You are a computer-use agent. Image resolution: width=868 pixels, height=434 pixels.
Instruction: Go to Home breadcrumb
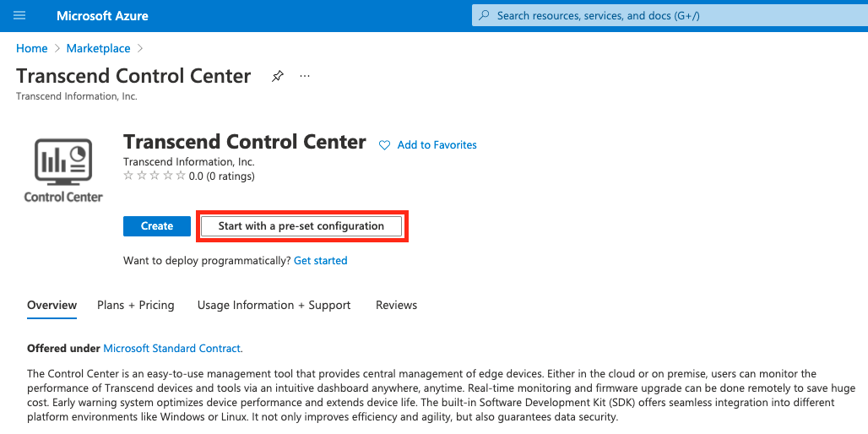[x=31, y=48]
